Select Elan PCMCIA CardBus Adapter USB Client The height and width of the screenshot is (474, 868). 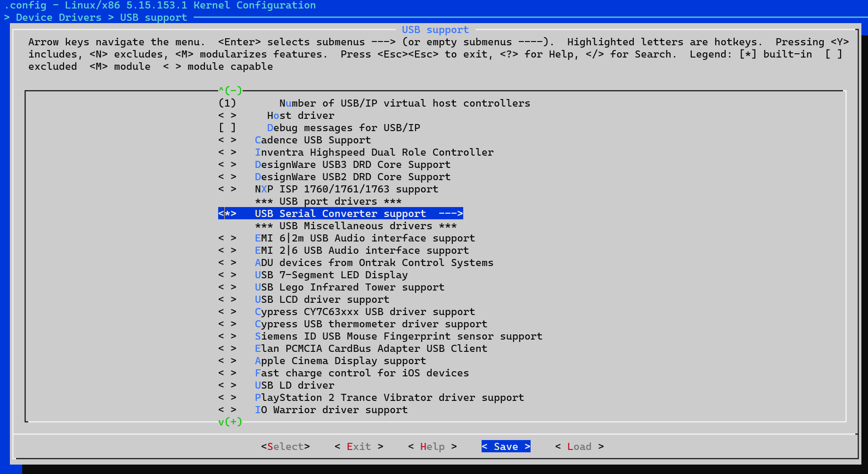coord(352,349)
